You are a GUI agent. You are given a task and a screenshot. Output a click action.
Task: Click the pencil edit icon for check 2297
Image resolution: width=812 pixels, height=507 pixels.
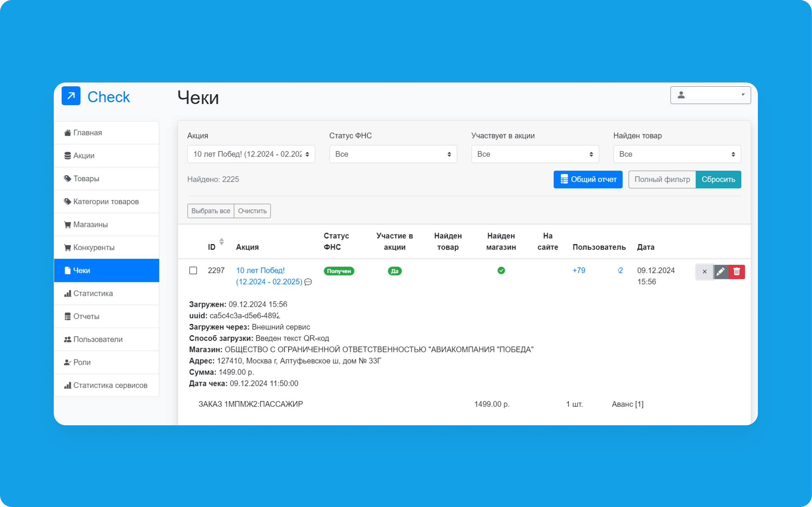coord(720,272)
